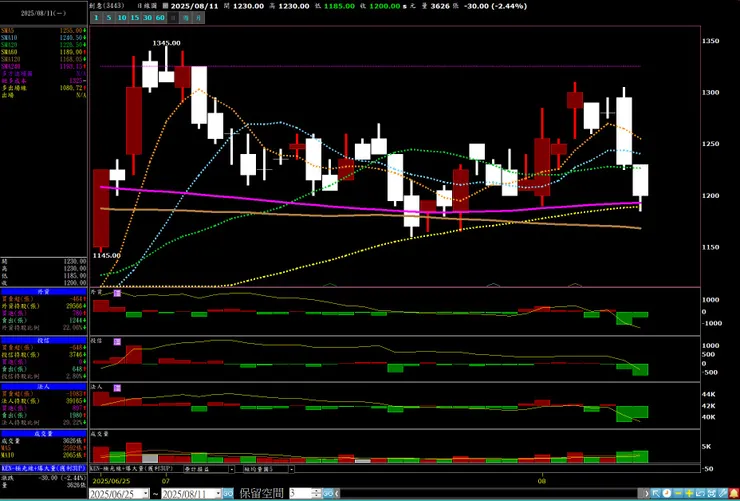The width and height of the screenshot is (740, 501).
Task: Click the 保留空間 value field showing 3
Action: coord(301,493)
